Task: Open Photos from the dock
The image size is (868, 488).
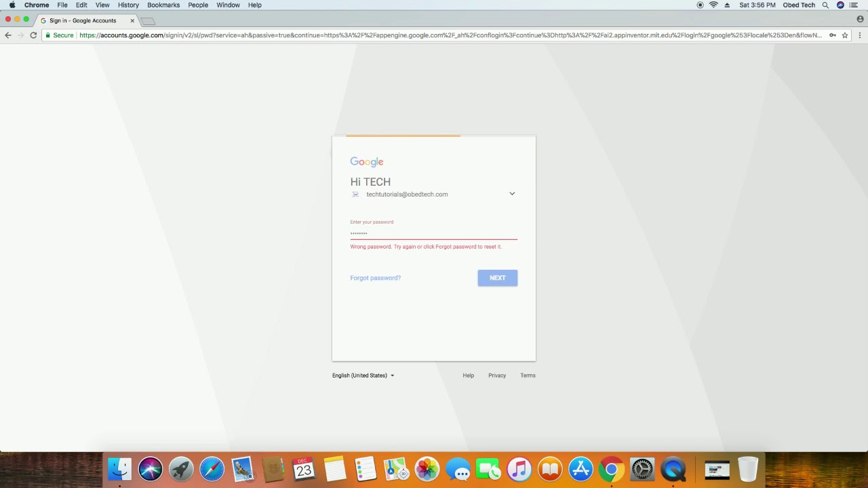Action: coord(427,469)
